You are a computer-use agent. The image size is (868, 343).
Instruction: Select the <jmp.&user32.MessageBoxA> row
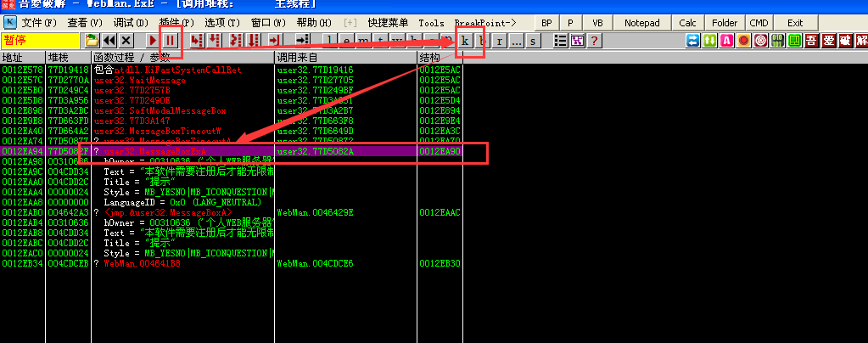232,212
